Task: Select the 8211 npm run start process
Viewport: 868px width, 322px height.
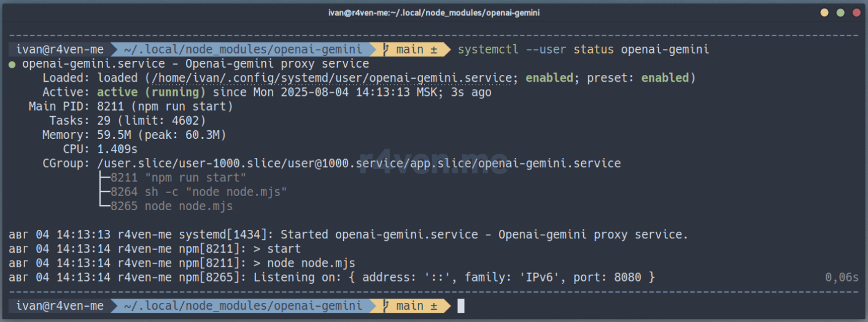Action: (x=178, y=178)
